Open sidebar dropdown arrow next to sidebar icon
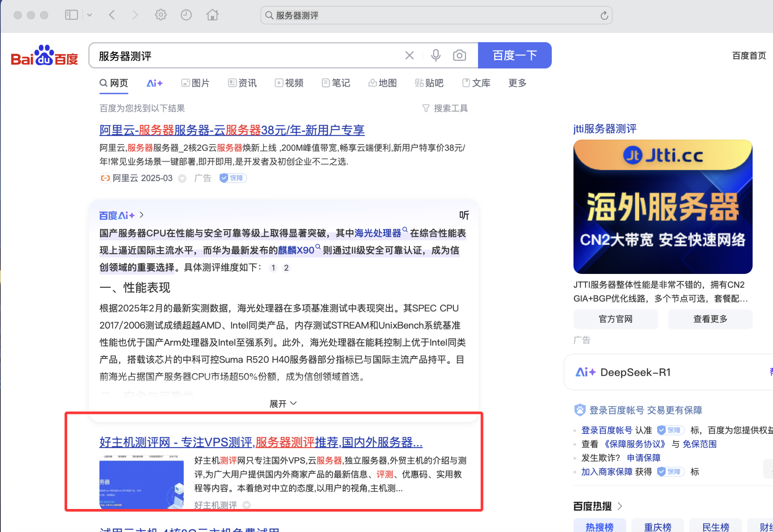Screen dimensions: 773x532 click(x=89, y=15)
